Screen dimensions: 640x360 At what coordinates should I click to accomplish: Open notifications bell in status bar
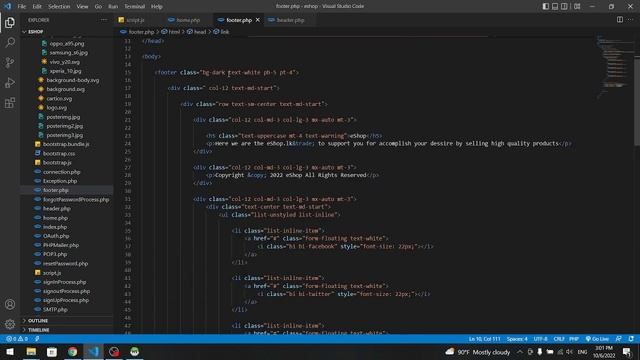tap(631, 339)
